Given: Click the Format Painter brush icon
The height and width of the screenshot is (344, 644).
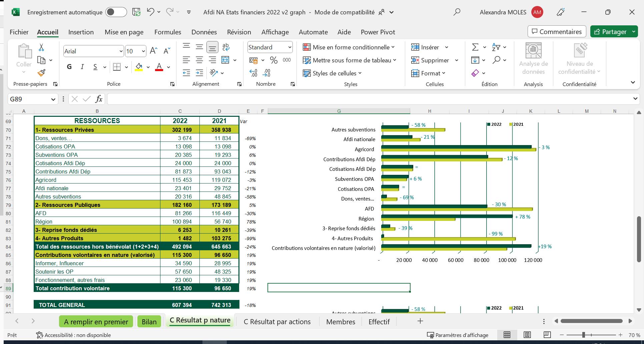Looking at the screenshot, I should [x=41, y=73].
